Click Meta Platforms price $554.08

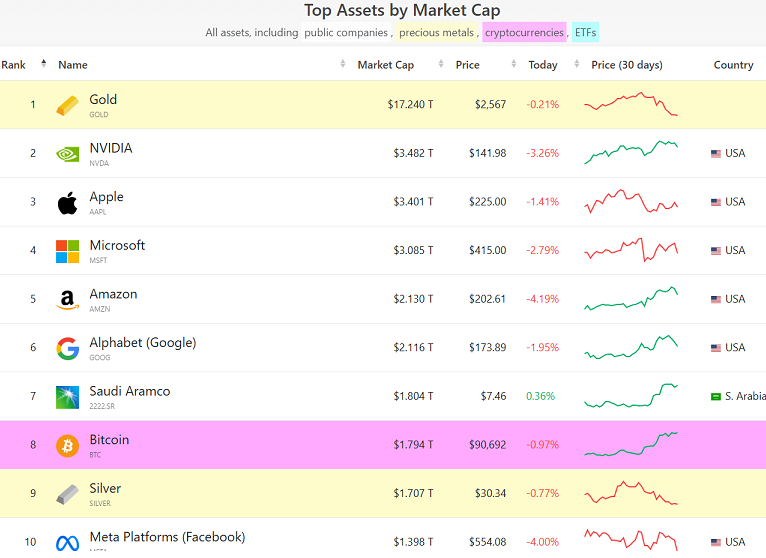point(488,541)
